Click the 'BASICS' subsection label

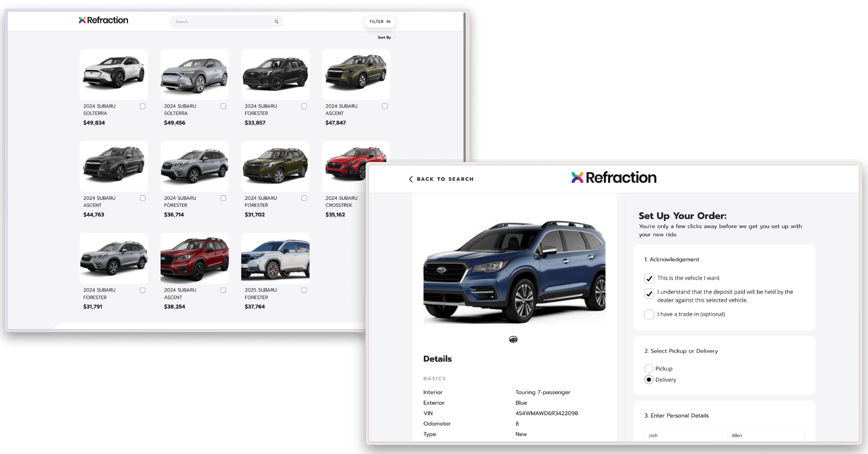point(435,378)
